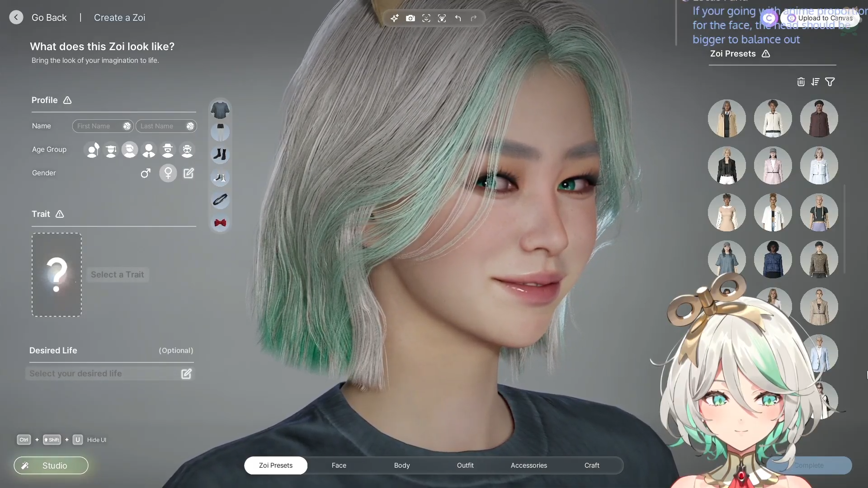Image resolution: width=868 pixels, height=488 pixels.
Task: Open the Select a Trait picker
Action: 117,275
